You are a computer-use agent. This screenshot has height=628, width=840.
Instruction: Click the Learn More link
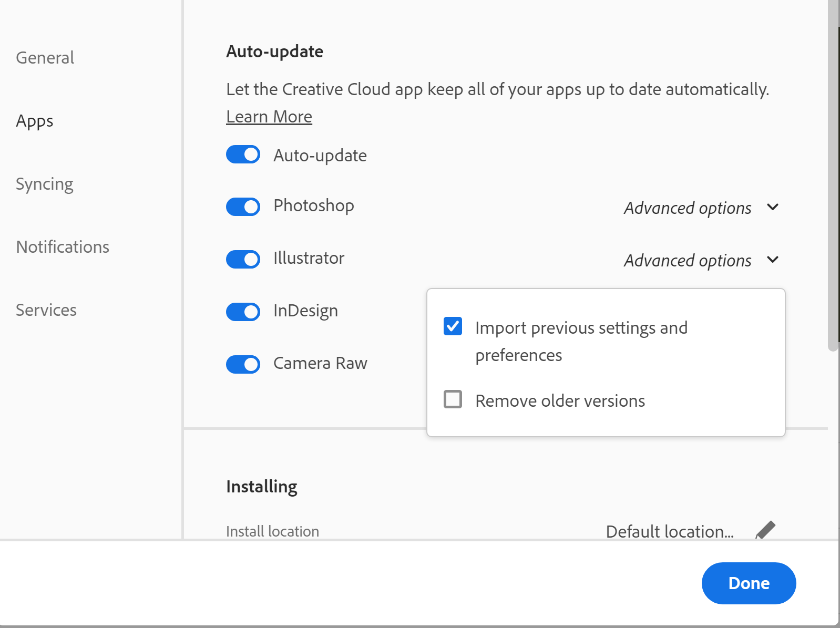(x=269, y=116)
